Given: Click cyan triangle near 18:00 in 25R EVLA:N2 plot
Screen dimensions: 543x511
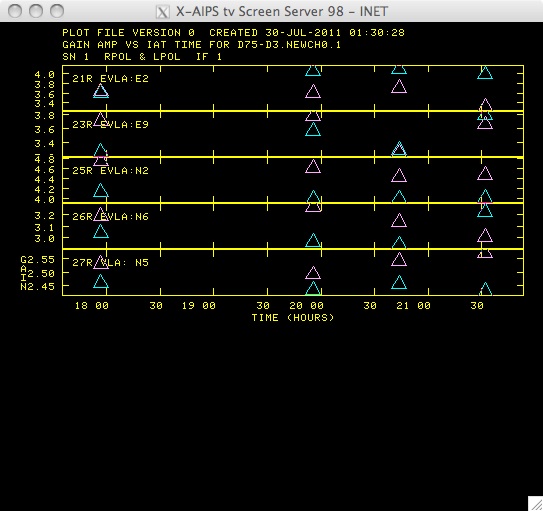Looking at the screenshot, I should pyautogui.click(x=101, y=191).
